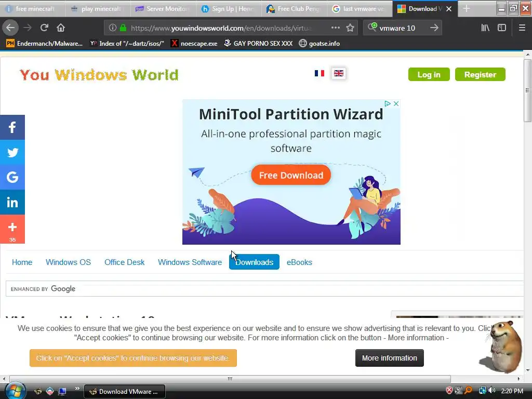This screenshot has width=532, height=399.
Task: Click the You Windows World logo
Action: [x=99, y=75]
